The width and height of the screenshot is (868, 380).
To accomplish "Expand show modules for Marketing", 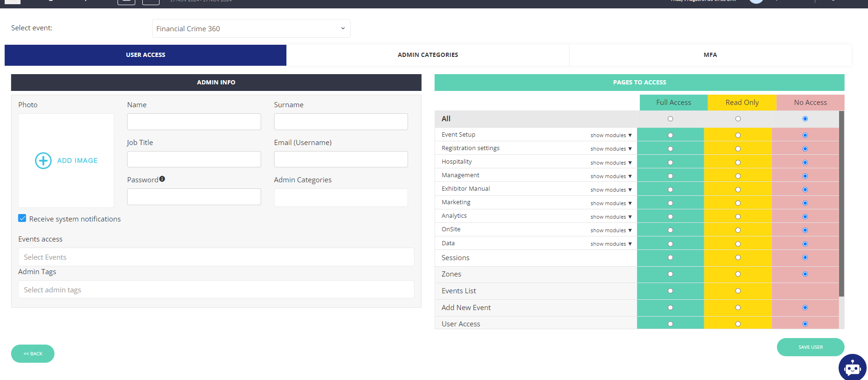I will [x=611, y=203].
